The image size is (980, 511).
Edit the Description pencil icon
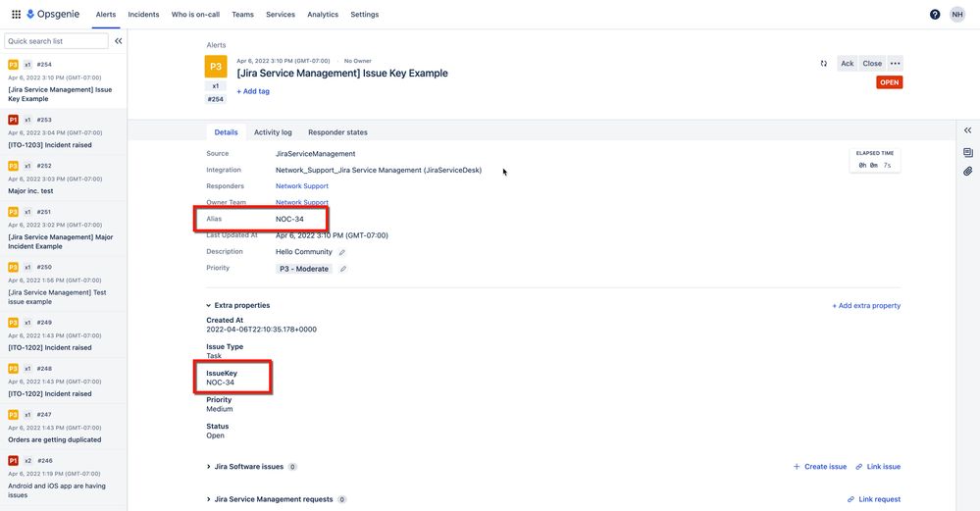pos(342,252)
